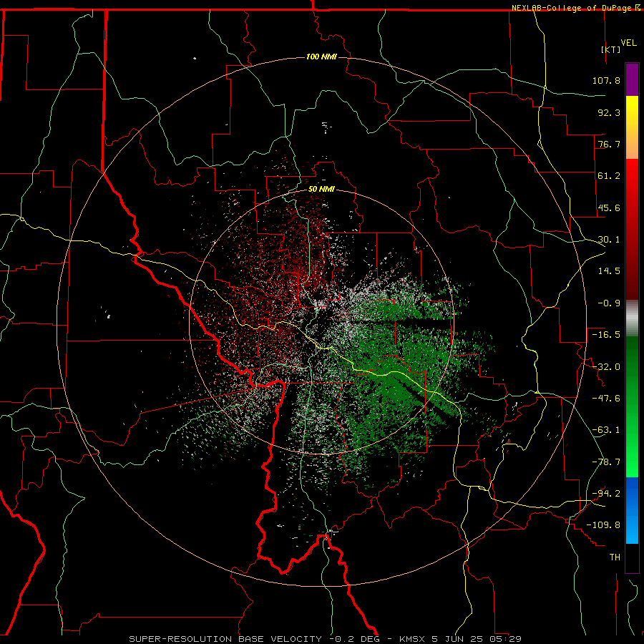Screen dimensions: 644x644
Task: Click the [KT] units label
Action: click(x=611, y=49)
